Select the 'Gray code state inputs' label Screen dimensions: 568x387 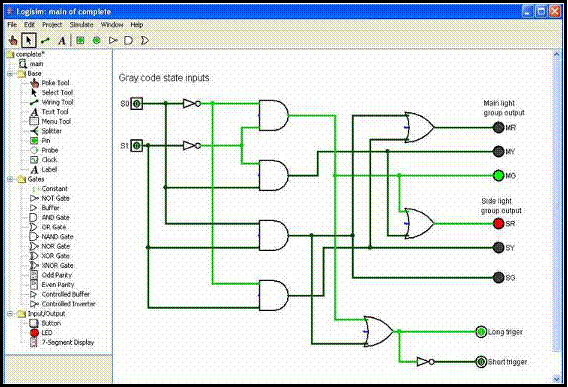[x=164, y=78]
